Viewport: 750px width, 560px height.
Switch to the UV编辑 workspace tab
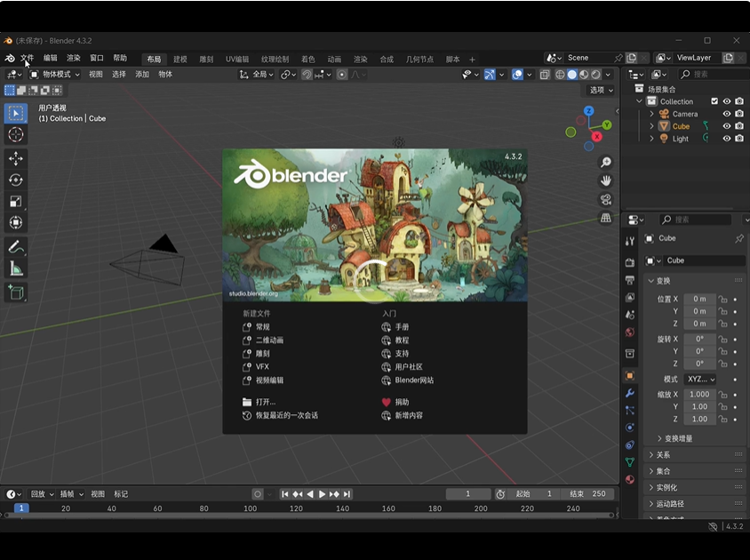click(x=237, y=60)
